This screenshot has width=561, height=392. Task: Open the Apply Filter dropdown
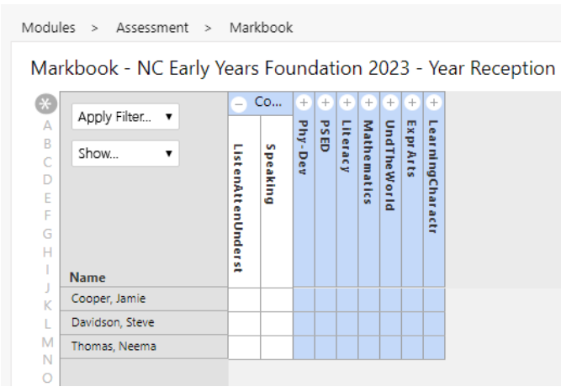[125, 118]
